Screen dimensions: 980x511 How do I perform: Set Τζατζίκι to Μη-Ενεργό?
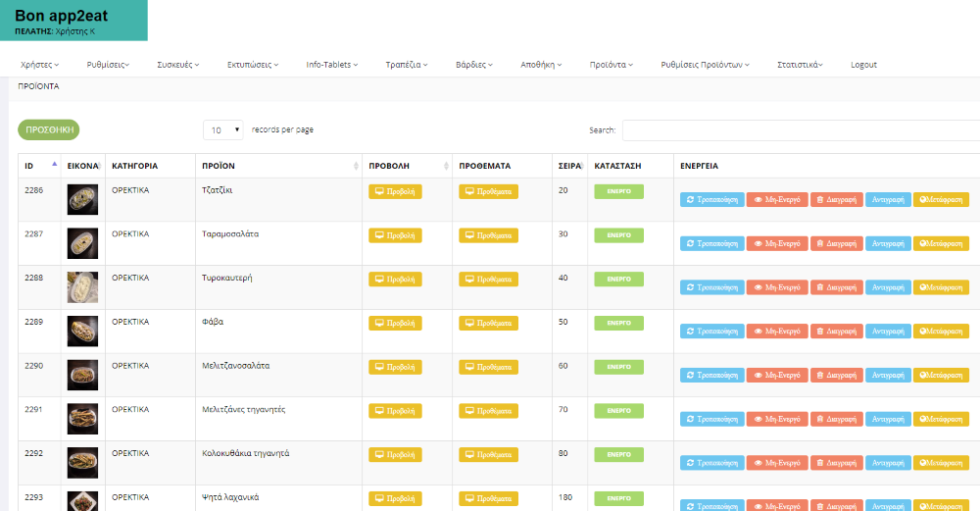777,199
